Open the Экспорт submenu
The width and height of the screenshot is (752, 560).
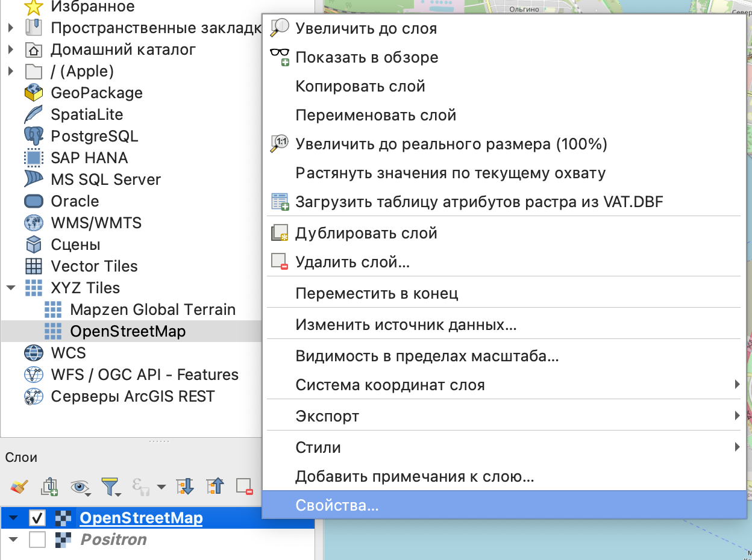[327, 416]
